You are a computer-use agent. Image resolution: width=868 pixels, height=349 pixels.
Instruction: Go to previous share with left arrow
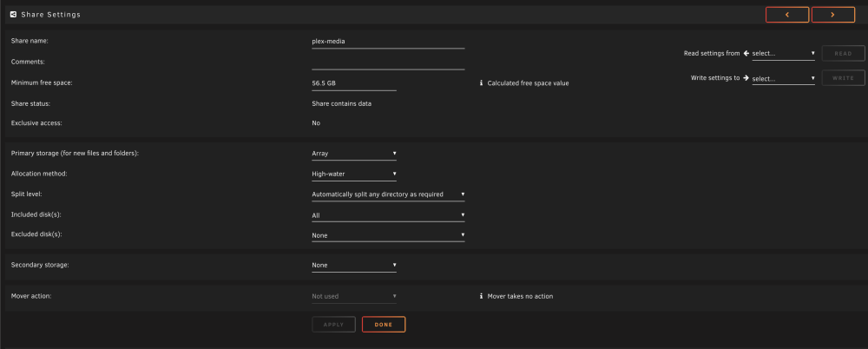787,15
